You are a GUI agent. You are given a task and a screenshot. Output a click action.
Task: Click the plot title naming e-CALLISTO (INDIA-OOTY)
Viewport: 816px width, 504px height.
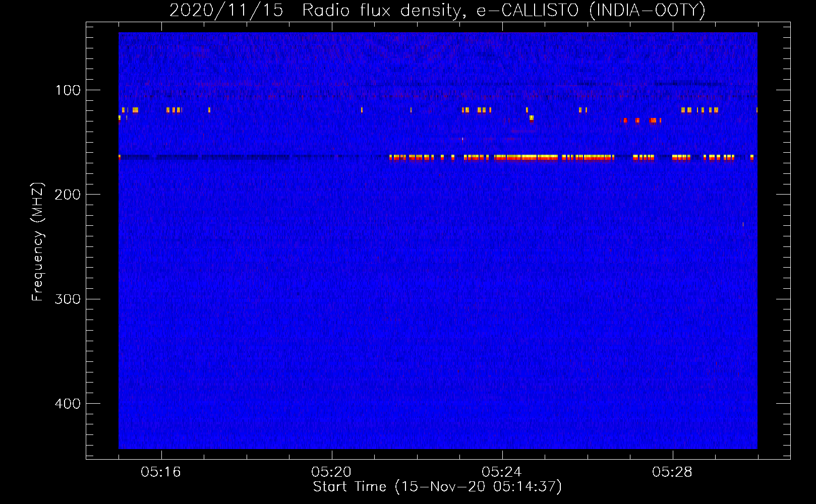[437, 10]
